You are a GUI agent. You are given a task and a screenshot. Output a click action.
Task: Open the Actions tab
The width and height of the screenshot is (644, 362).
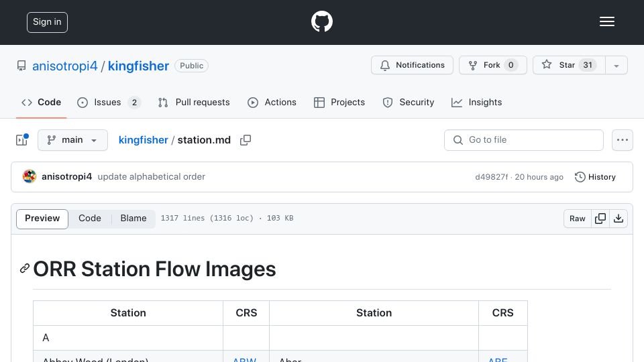click(272, 102)
